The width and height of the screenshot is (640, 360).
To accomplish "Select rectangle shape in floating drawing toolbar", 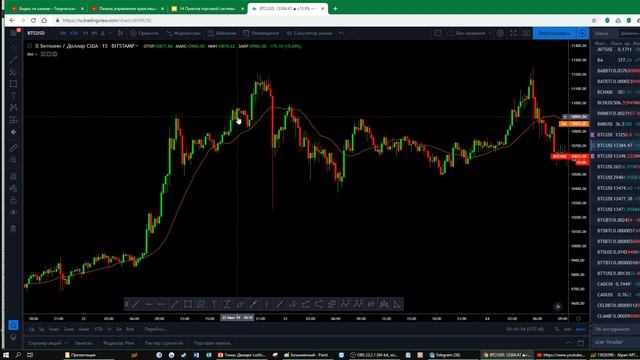I will (x=188, y=304).
